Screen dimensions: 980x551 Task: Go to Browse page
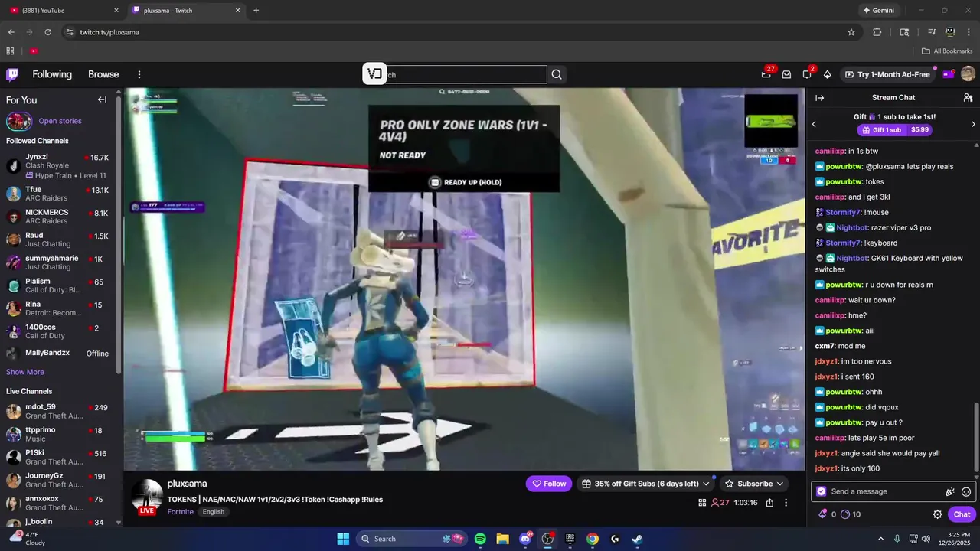pyautogui.click(x=103, y=74)
